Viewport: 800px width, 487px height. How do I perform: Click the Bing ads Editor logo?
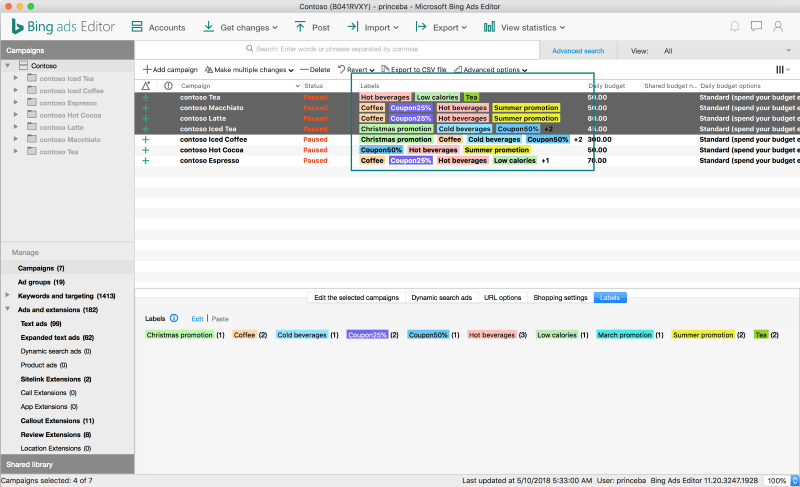pyautogui.click(x=63, y=27)
